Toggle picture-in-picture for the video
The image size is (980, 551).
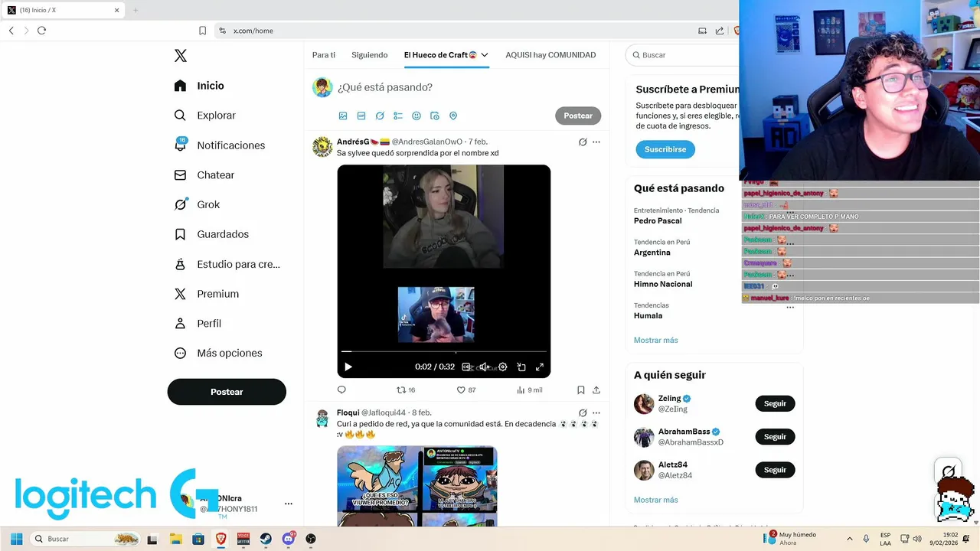(x=521, y=367)
